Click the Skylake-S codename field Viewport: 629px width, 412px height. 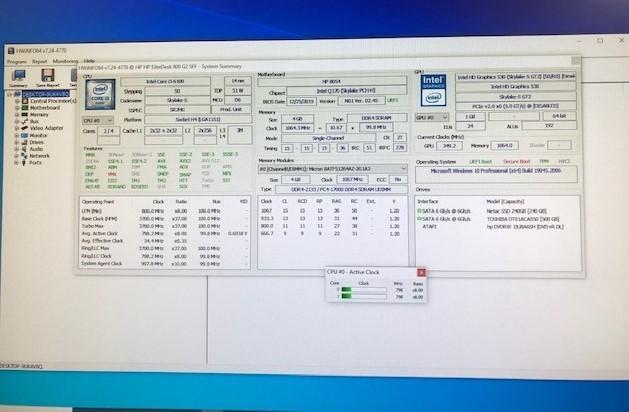(177, 100)
